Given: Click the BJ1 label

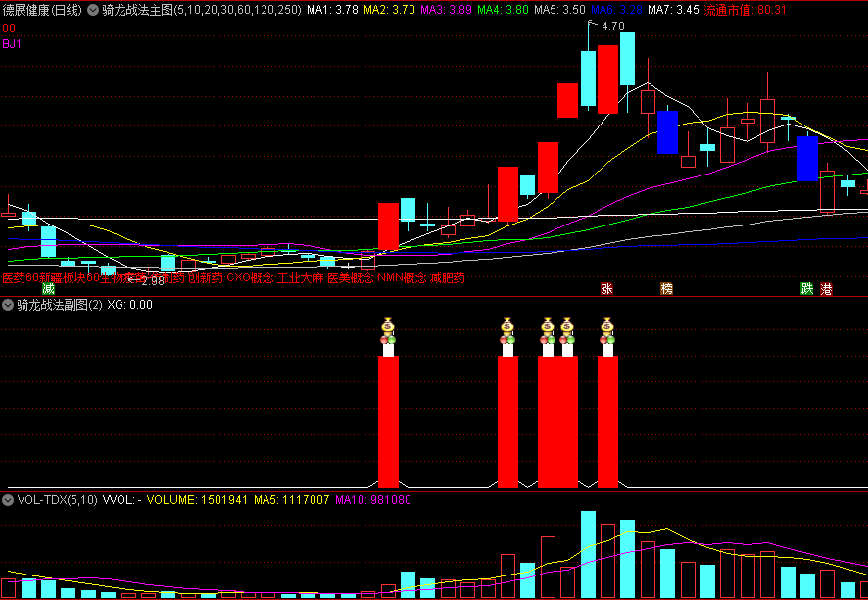Looking at the screenshot, I should [12, 44].
